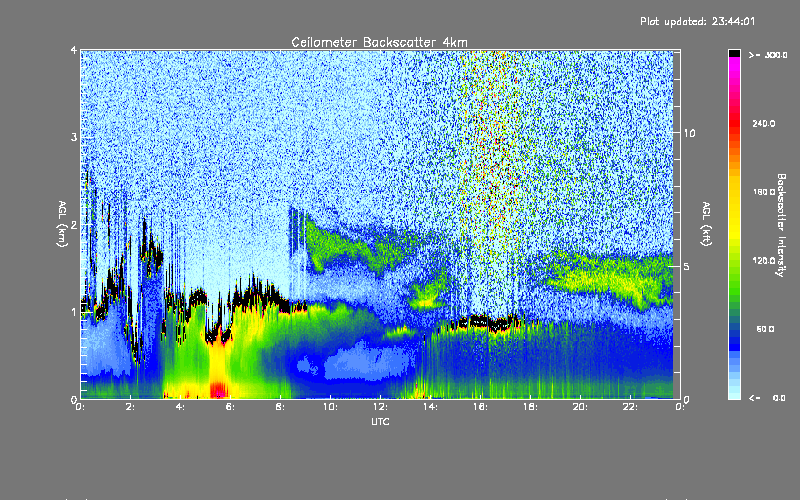800x500 pixels.
Task: Click the "UTC" x-axis label
Action: click(380, 422)
